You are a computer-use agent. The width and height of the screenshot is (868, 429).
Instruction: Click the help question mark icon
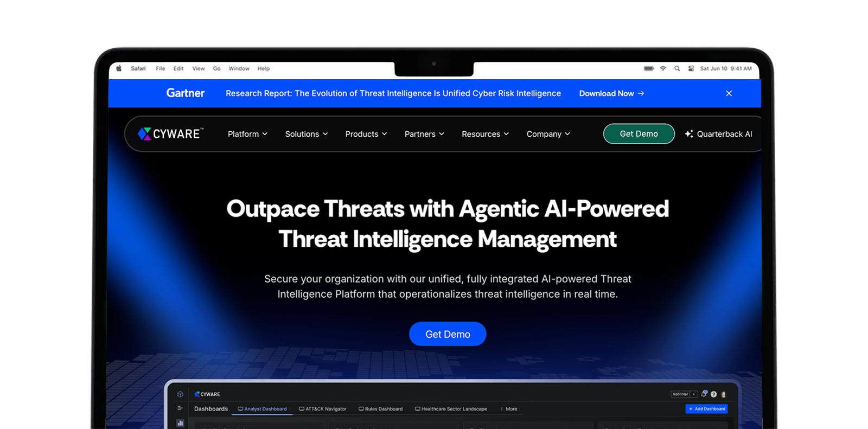point(714,394)
